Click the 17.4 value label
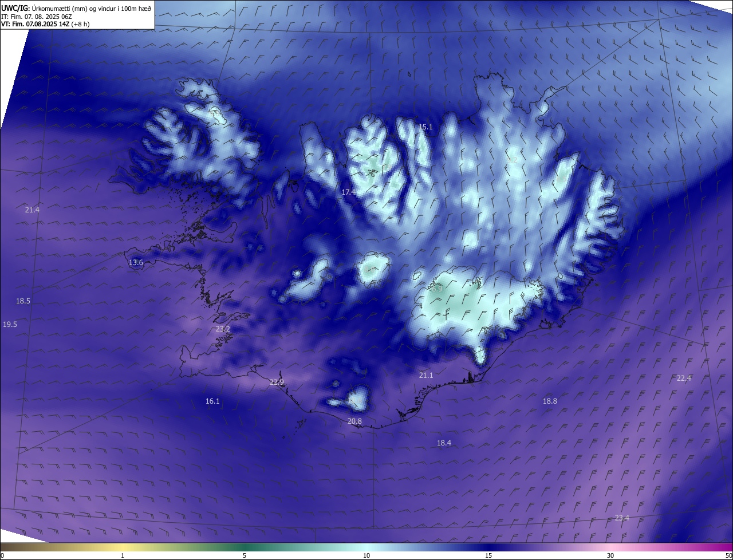The image size is (733, 560). coord(349,192)
